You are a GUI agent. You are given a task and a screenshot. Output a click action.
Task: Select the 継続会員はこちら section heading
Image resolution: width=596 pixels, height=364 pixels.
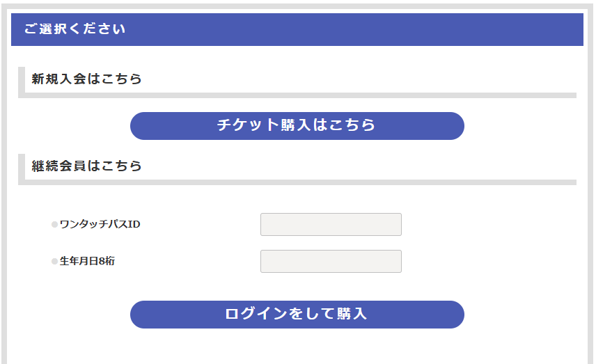[x=87, y=166]
